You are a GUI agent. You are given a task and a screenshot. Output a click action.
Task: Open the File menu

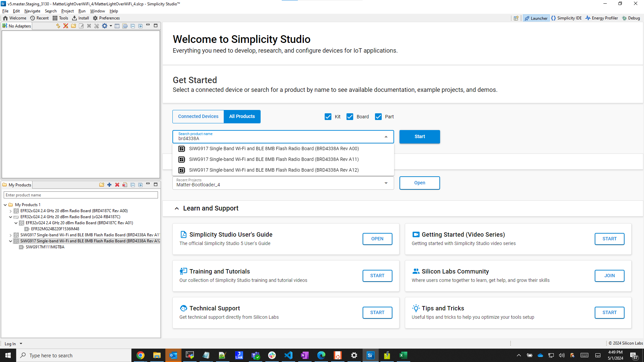(x=5, y=11)
